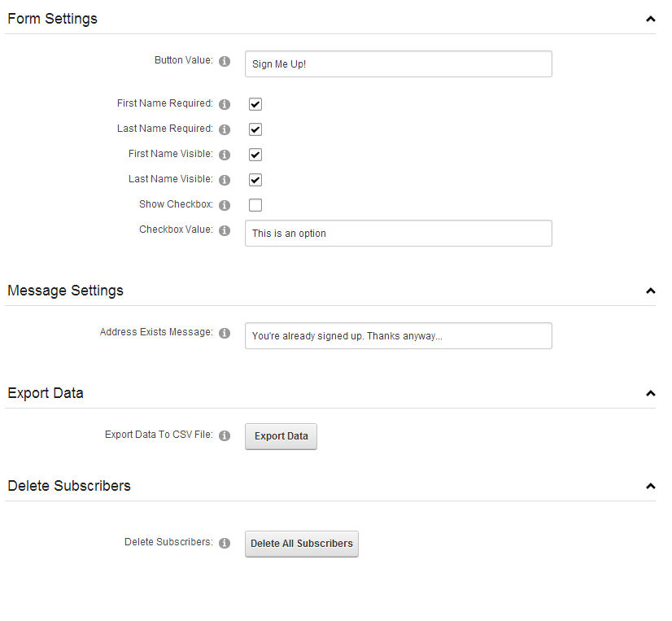This screenshot has width=672, height=621.
Task: Collapse the Delete Subscribers section
Action: 651,487
